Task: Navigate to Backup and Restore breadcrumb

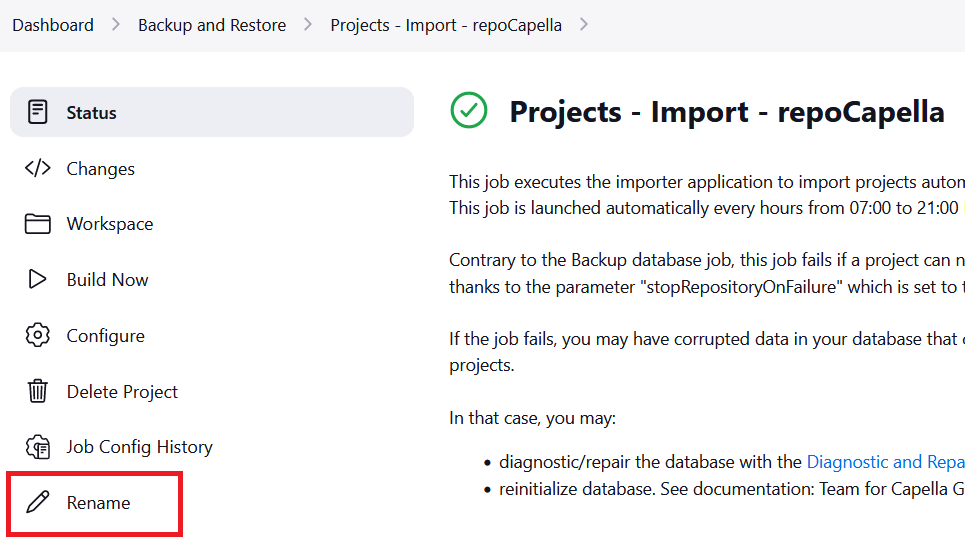Action: 212,25
